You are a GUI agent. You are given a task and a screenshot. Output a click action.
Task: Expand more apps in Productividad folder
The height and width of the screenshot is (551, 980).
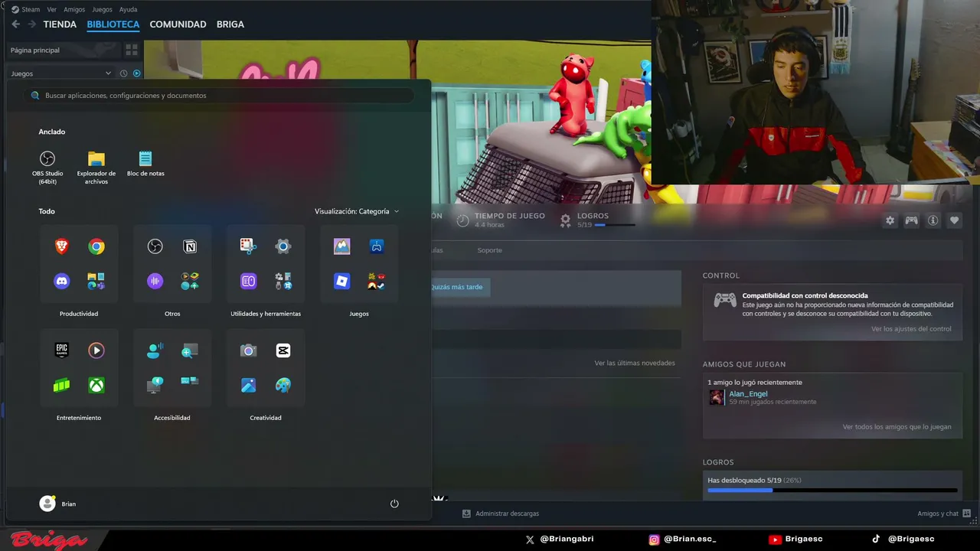click(x=96, y=281)
